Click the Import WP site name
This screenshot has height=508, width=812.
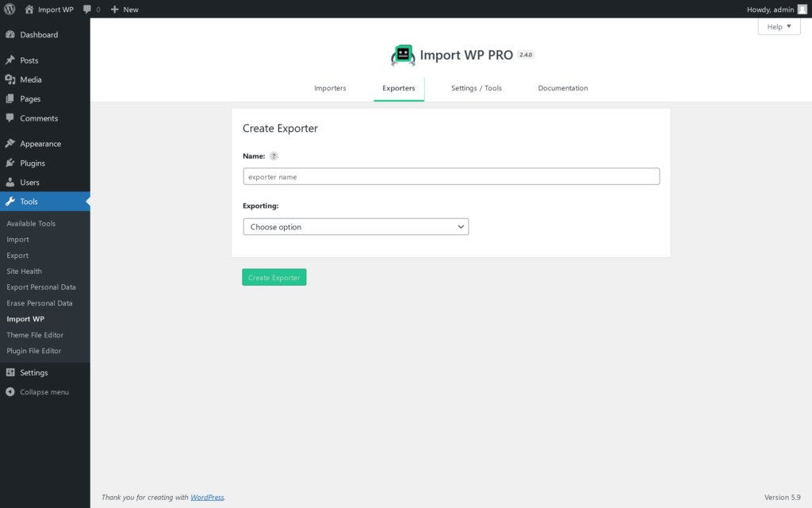pyautogui.click(x=56, y=10)
